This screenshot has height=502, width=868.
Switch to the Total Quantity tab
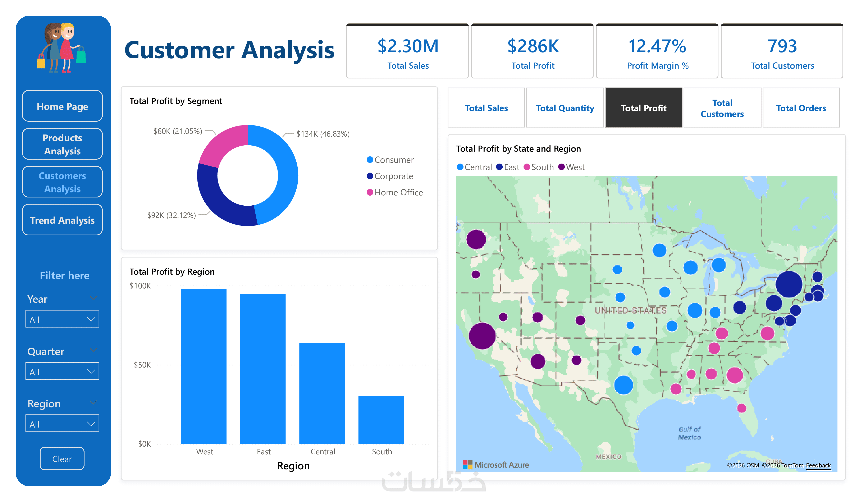[565, 108]
